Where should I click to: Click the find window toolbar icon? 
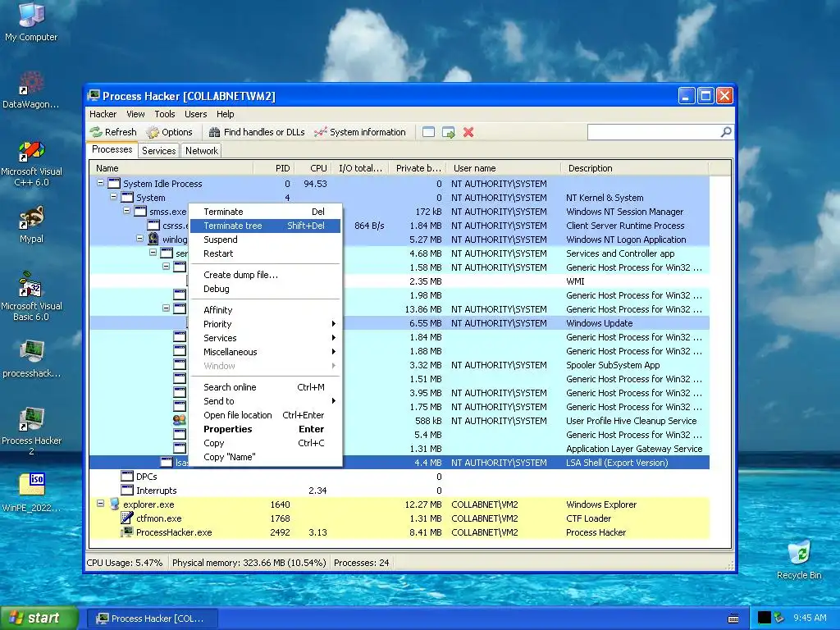point(428,132)
